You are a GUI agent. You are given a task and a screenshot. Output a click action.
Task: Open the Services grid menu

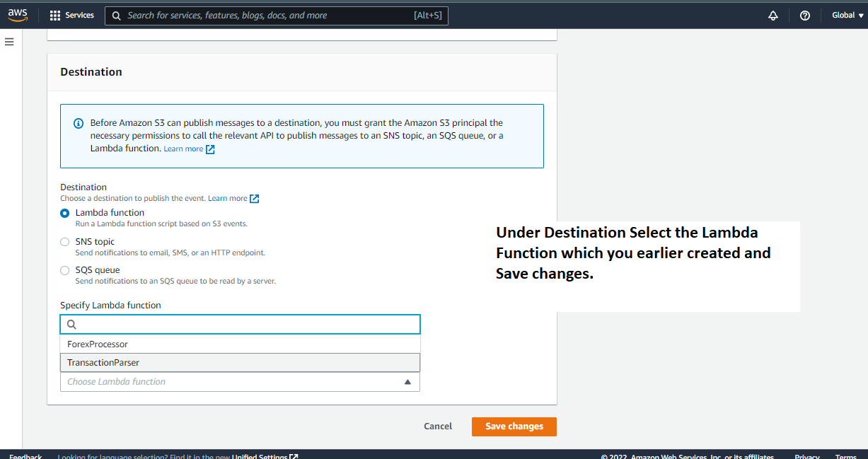click(x=55, y=16)
